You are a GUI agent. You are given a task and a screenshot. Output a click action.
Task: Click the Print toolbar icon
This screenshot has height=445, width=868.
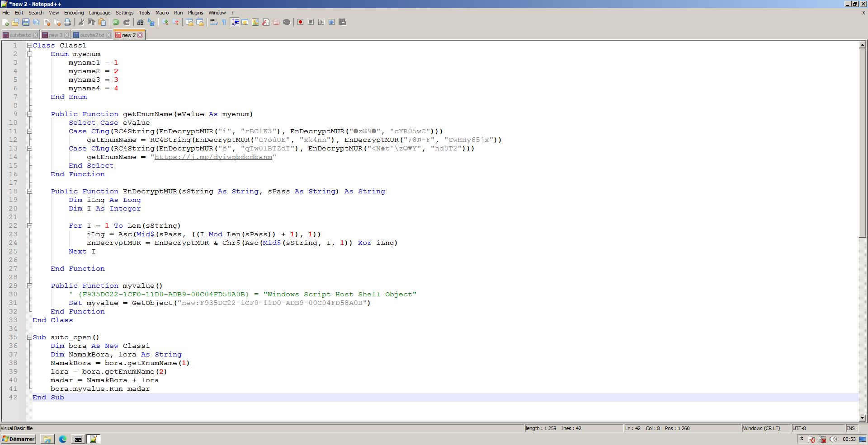[68, 22]
